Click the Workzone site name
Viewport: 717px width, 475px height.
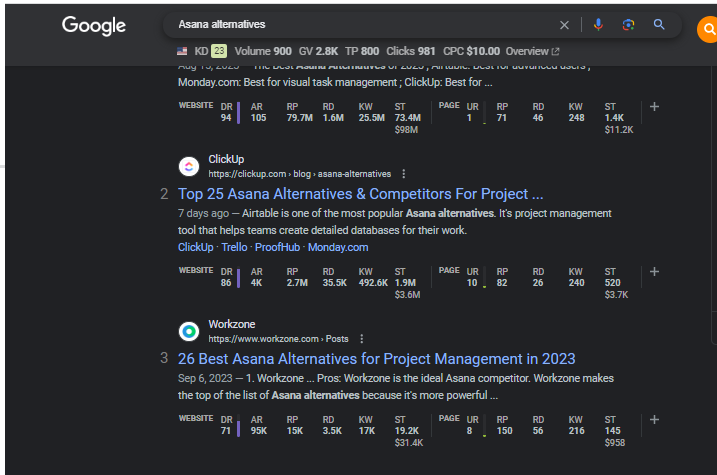coord(232,324)
